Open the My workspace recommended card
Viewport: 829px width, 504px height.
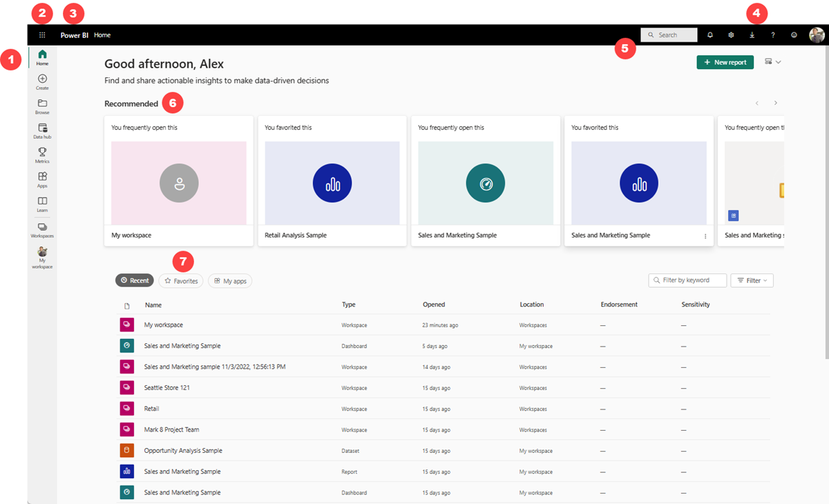click(179, 181)
